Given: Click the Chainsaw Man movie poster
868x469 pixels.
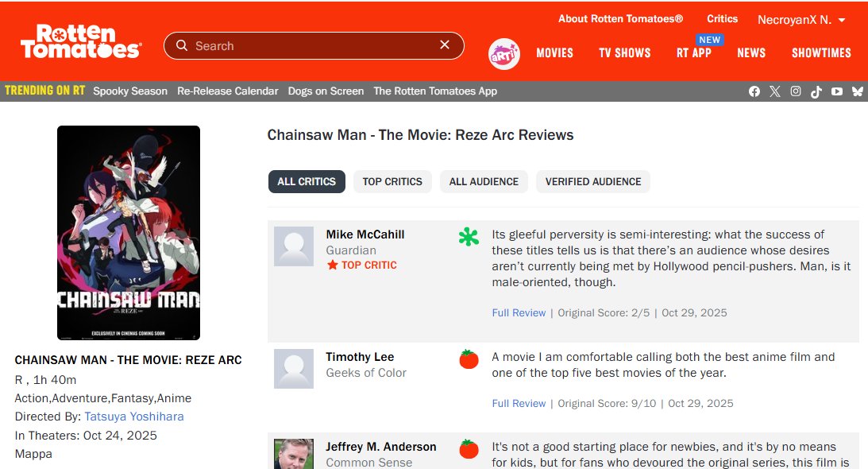Looking at the screenshot, I should 129,233.
